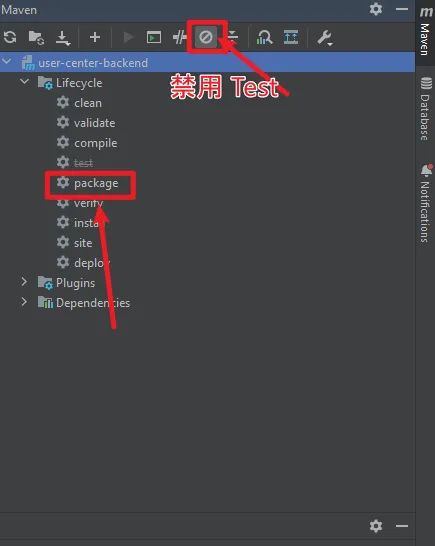Open Maven Settings wrench dropdown
Screen dimensions: 435x546
point(325,38)
